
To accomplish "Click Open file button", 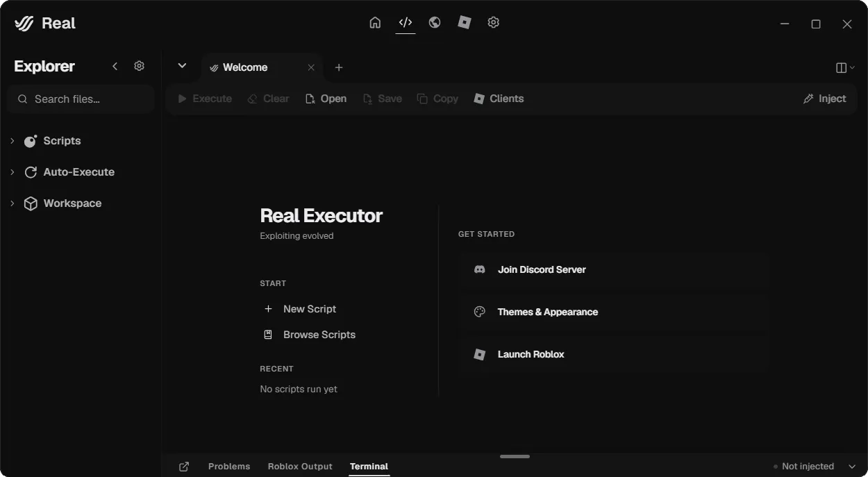I will point(326,99).
